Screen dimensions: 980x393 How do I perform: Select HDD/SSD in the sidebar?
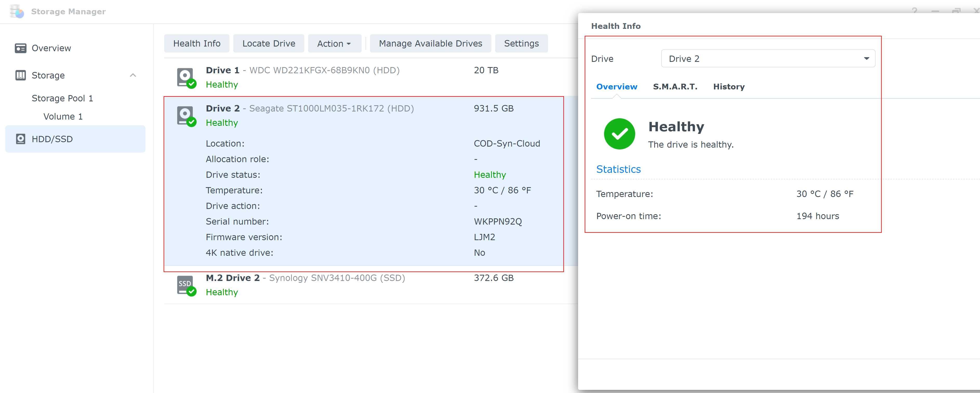pyautogui.click(x=75, y=139)
